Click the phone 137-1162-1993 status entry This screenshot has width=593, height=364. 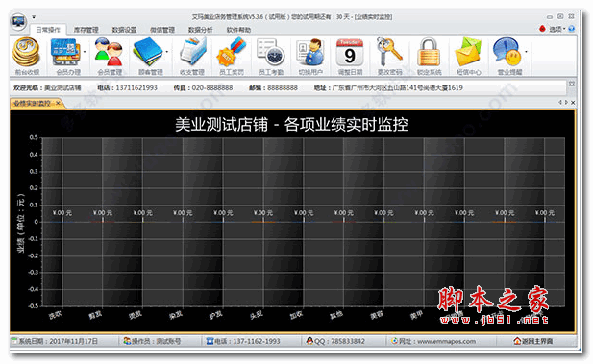pos(243,341)
